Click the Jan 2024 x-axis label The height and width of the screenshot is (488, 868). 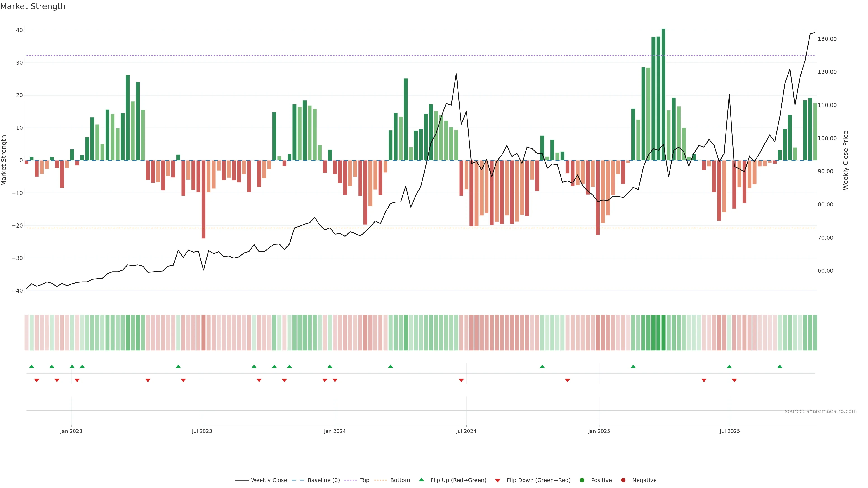click(335, 431)
